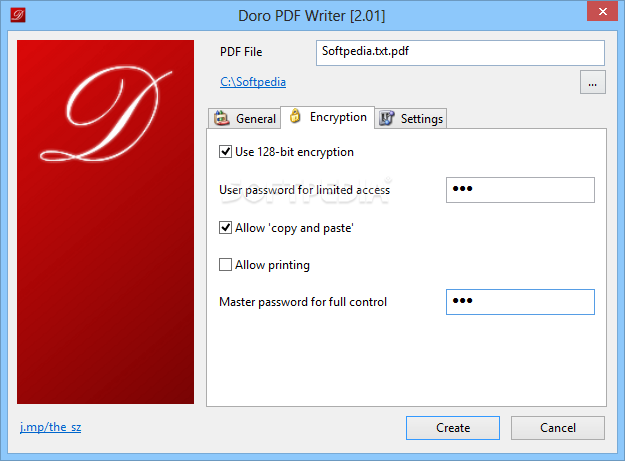Click the master password input field
This screenshot has width=625, height=461.
pyautogui.click(x=520, y=302)
